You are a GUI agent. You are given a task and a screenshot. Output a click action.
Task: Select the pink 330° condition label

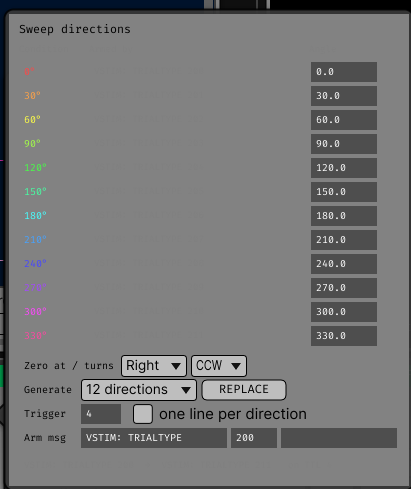(x=35, y=336)
